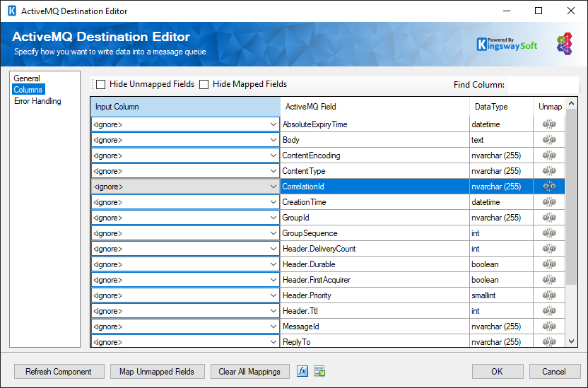Click the KingswaySoft logo
The height and width of the screenshot is (388, 588).
point(507,45)
